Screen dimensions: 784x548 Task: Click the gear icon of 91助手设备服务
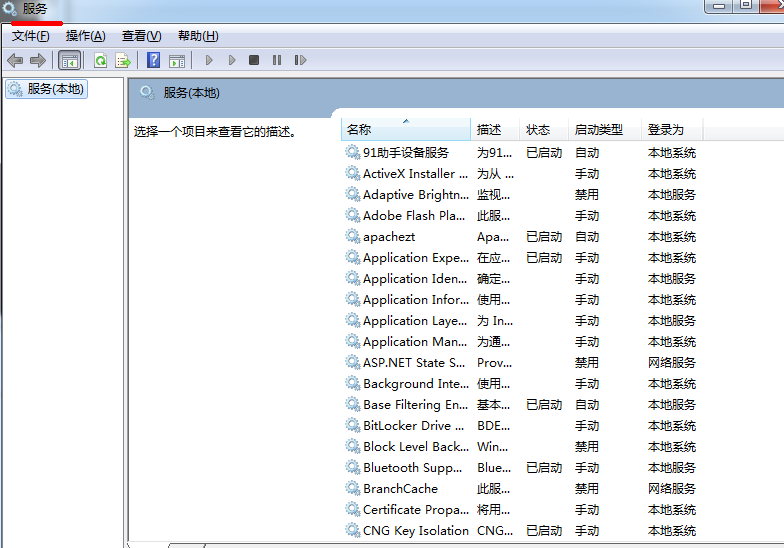pyautogui.click(x=352, y=152)
